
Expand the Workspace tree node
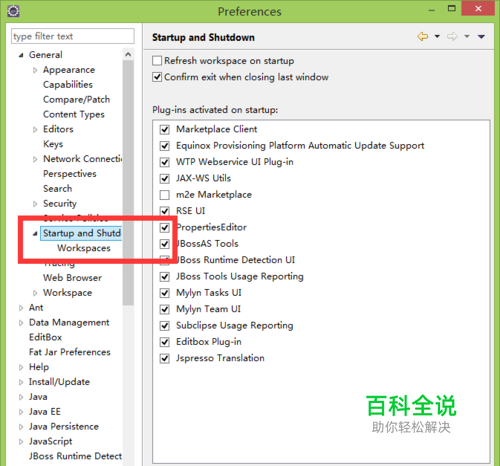point(35,293)
